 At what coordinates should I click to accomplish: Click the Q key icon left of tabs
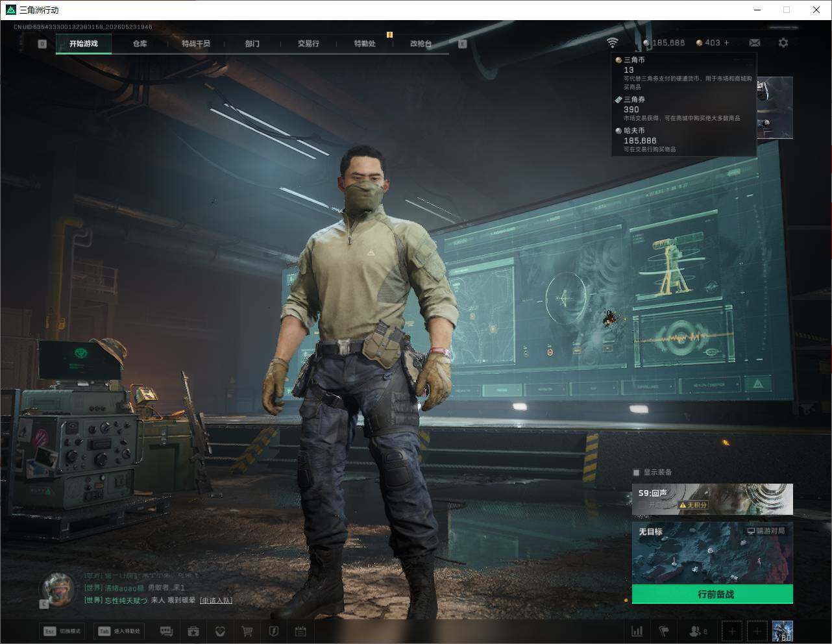[x=42, y=44]
